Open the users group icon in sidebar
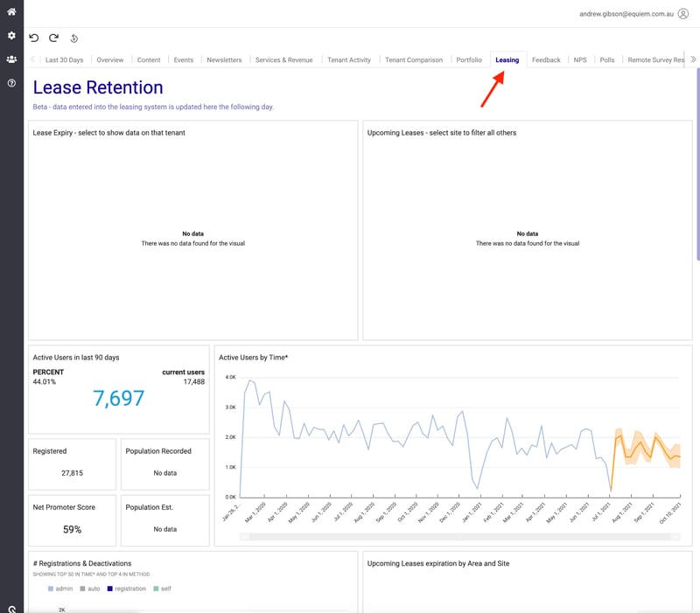The width and height of the screenshot is (700, 613). (11, 59)
